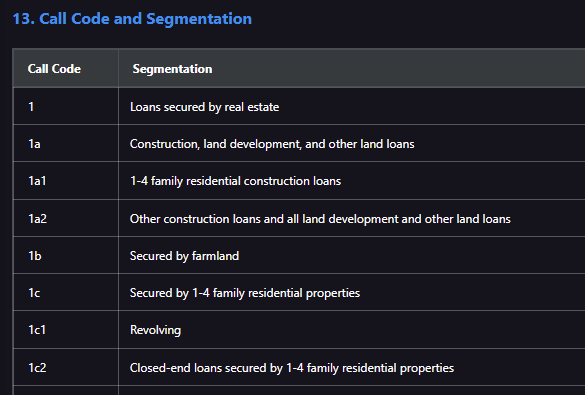585x395 pixels.
Task: Select '1-4 family residential construction loans' text
Action: (235, 181)
